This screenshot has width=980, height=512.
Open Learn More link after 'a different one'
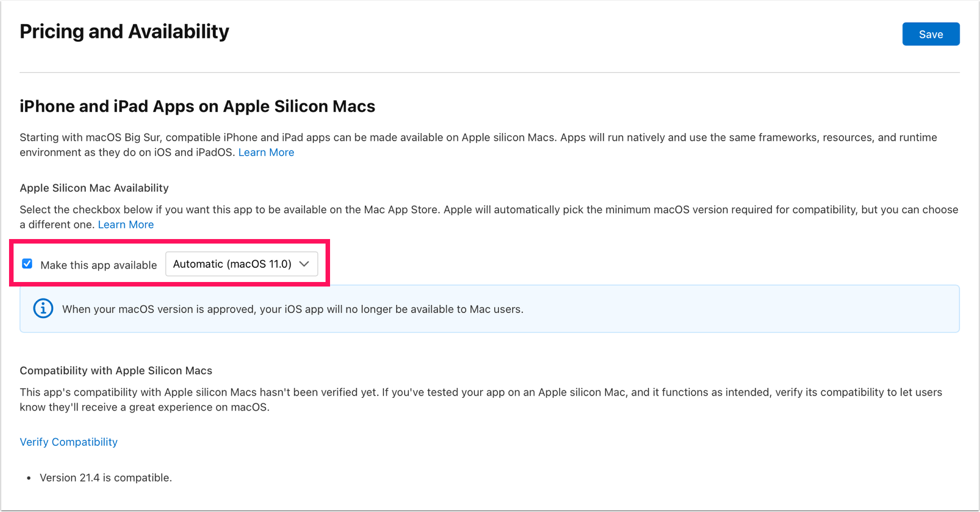[x=126, y=225]
